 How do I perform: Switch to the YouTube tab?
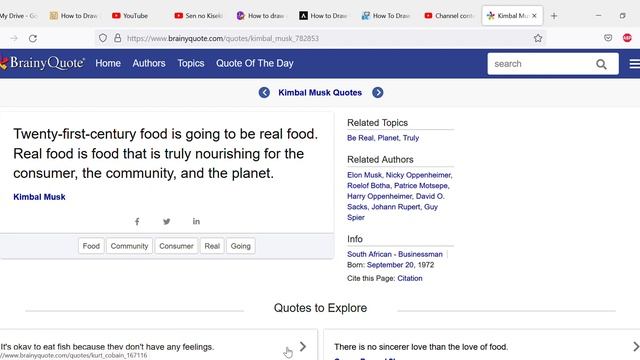coord(130,16)
